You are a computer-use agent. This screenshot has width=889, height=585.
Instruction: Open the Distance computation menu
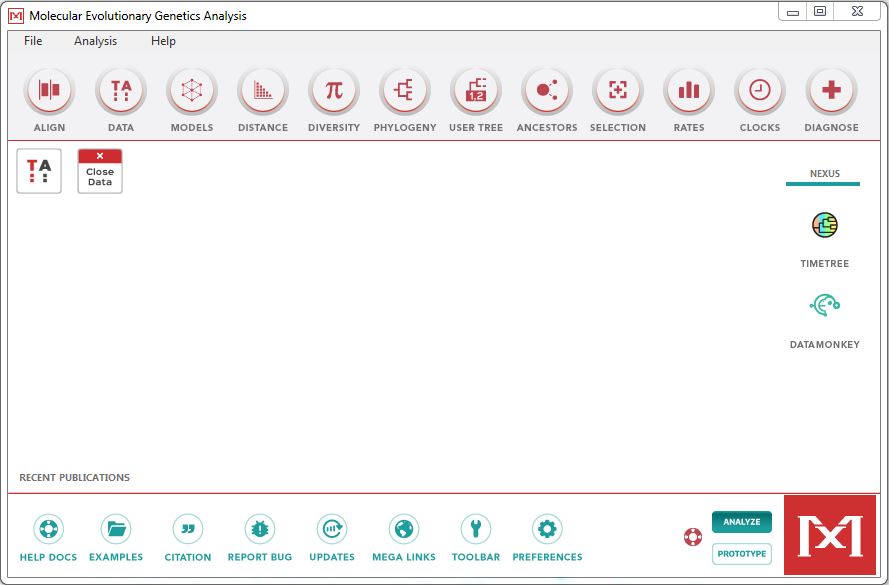coord(263,92)
